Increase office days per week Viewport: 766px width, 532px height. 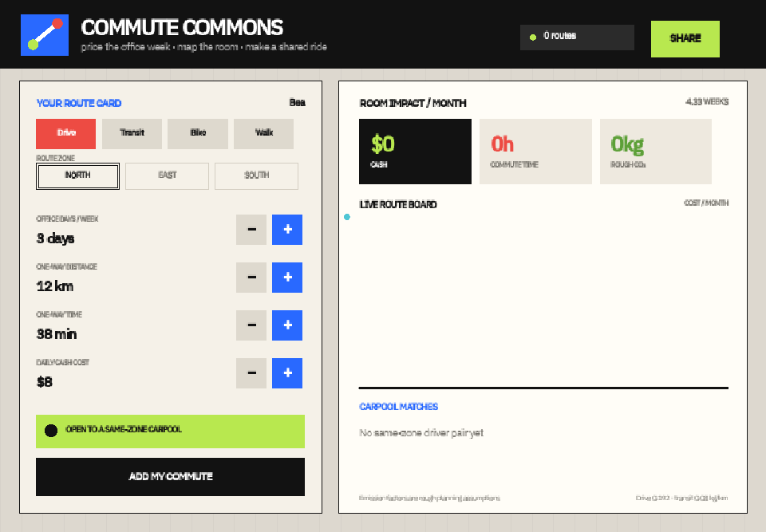pos(287,230)
